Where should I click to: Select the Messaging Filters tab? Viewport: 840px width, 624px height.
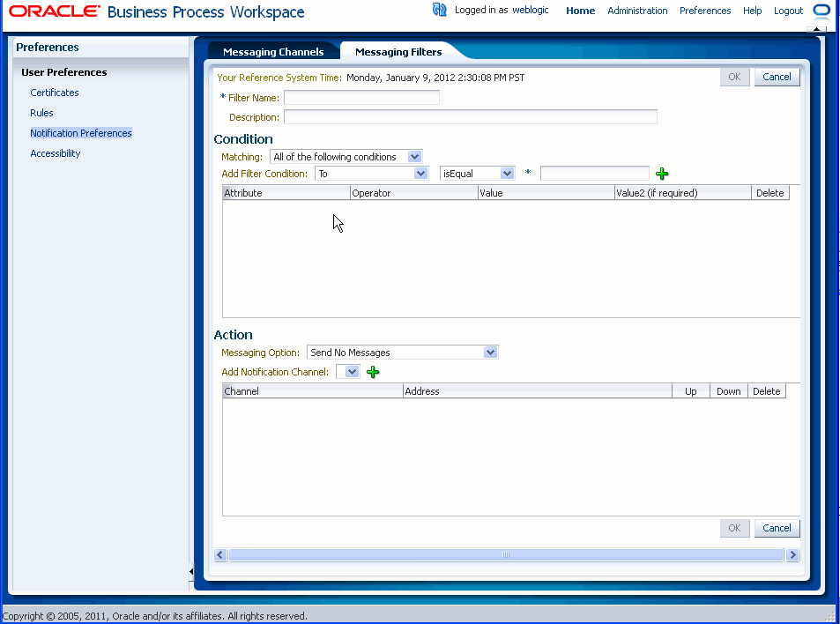point(398,52)
